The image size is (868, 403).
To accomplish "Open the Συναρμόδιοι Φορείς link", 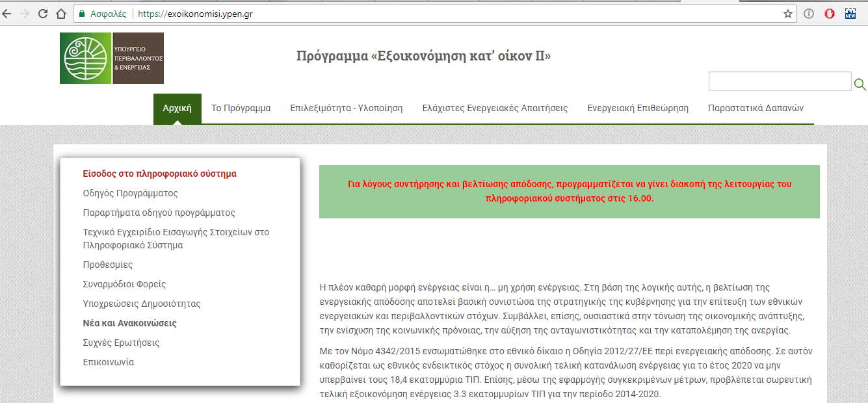I will coord(125,284).
